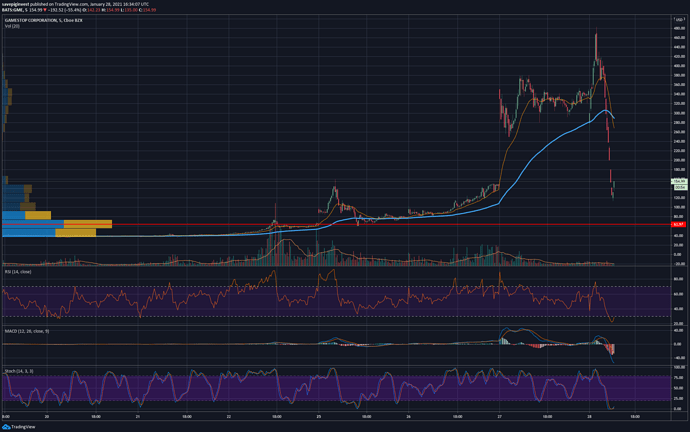The height and width of the screenshot is (432, 690).
Task: Click the USD currency label on price axis
Action: point(679,19)
